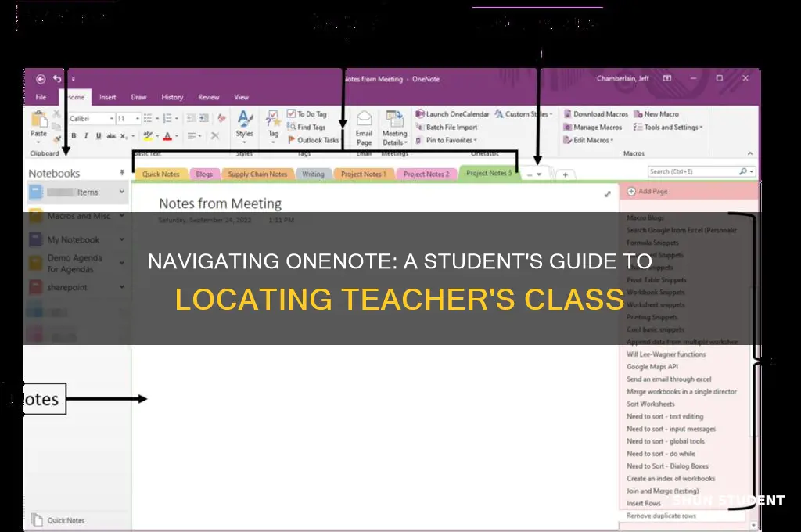Click the text highlight color button
Screen dimensions: 801x532
click(x=148, y=135)
